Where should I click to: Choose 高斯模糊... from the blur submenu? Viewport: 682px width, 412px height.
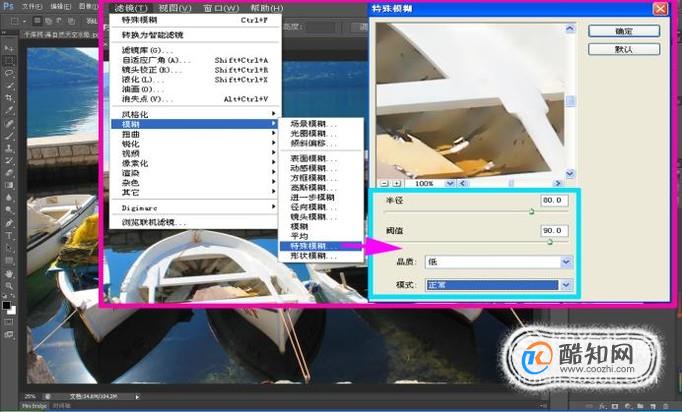pos(321,188)
